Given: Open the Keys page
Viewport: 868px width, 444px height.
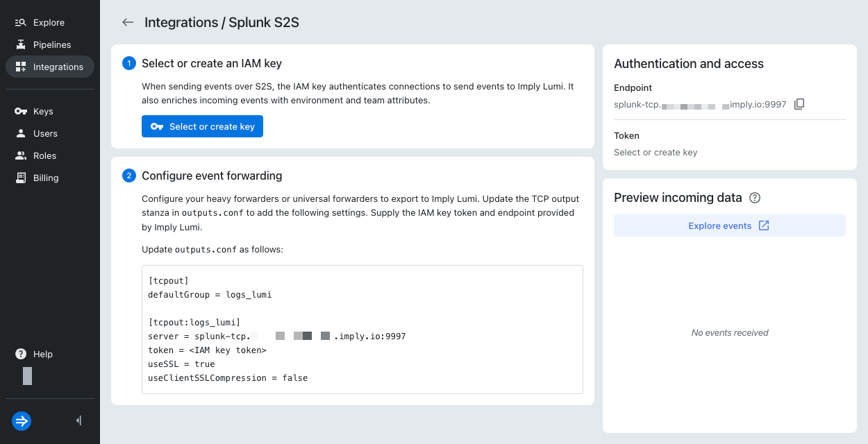Looking at the screenshot, I should pos(49,111).
